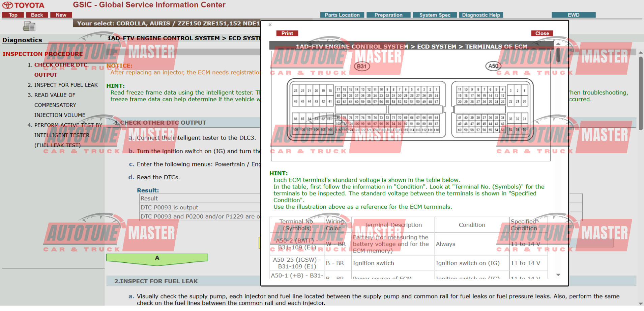The height and width of the screenshot is (311, 644).
Task: Click the main page scrollbar up arrow
Action: point(641,53)
